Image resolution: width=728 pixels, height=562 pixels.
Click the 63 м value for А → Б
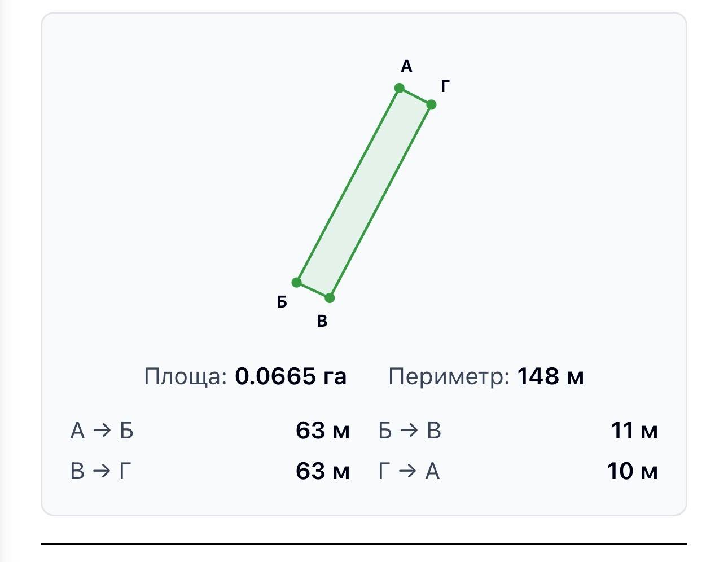(323, 431)
